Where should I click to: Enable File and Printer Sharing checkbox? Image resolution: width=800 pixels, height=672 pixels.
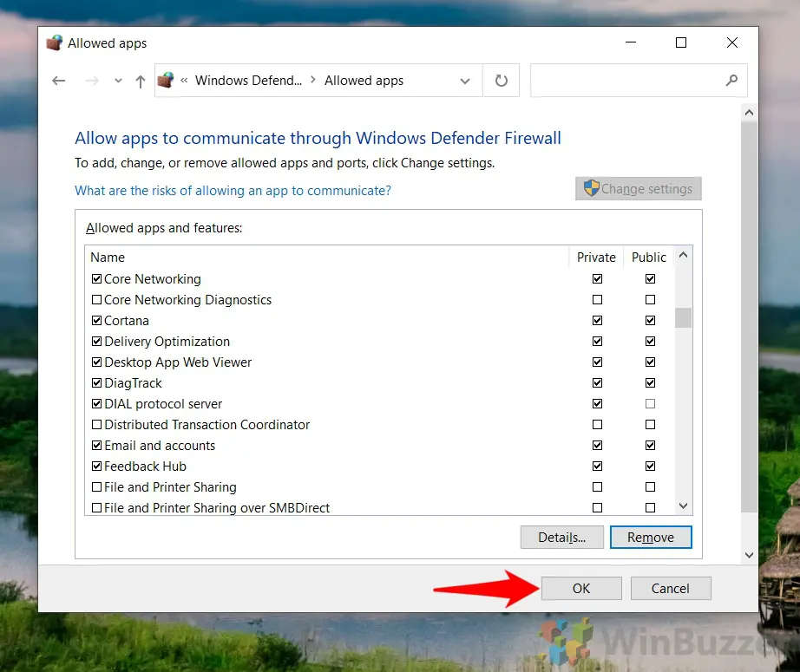point(96,487)
